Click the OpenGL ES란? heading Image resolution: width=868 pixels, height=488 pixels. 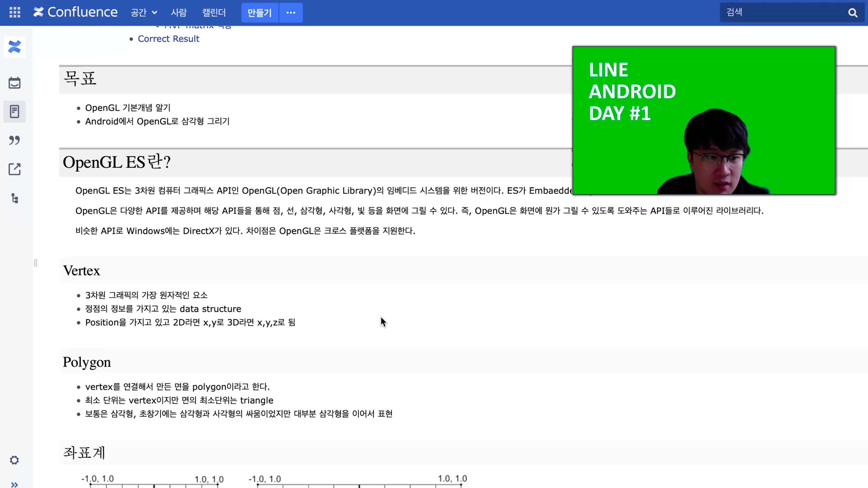pyautogui.click(x=117, y=162)
